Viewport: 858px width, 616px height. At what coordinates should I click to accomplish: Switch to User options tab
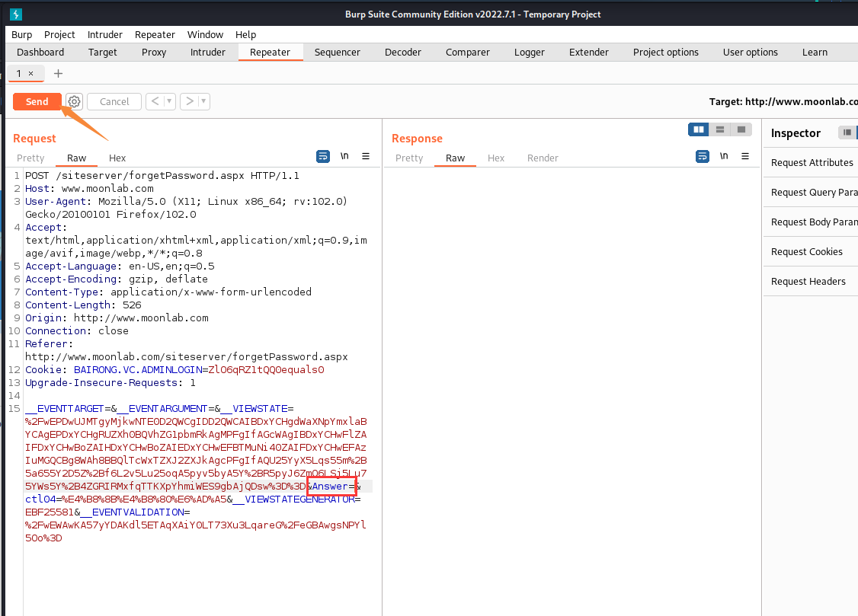pyautogui.click(x=751, y=52)
